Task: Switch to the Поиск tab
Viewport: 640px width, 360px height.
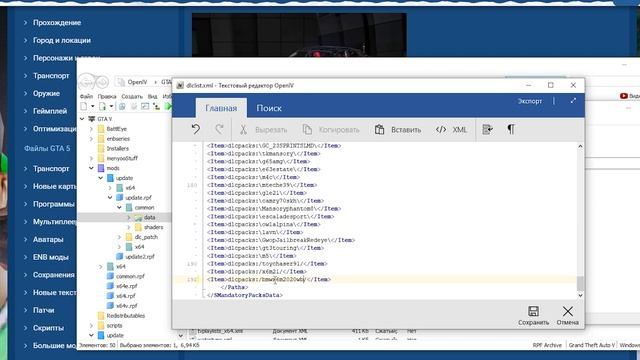Action: (269, 108)
